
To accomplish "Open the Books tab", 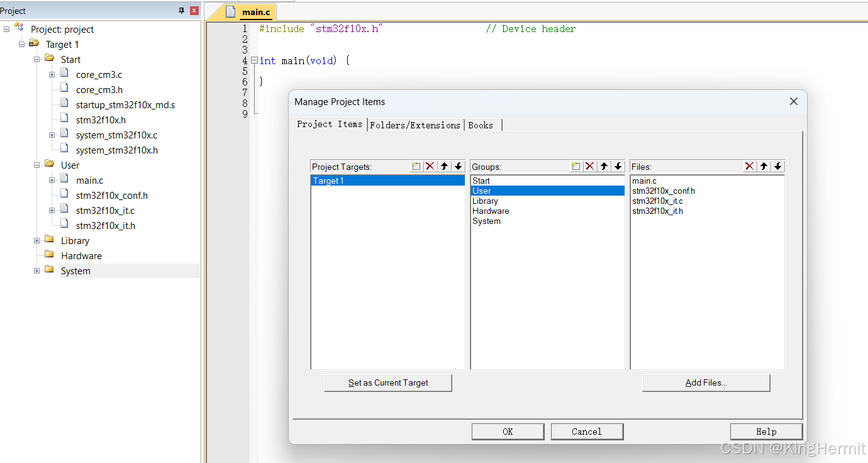I will (479, 125).
